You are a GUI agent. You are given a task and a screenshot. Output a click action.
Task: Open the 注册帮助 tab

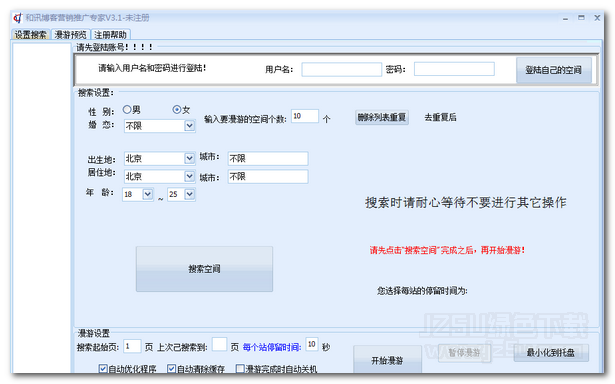pos(111,35)
